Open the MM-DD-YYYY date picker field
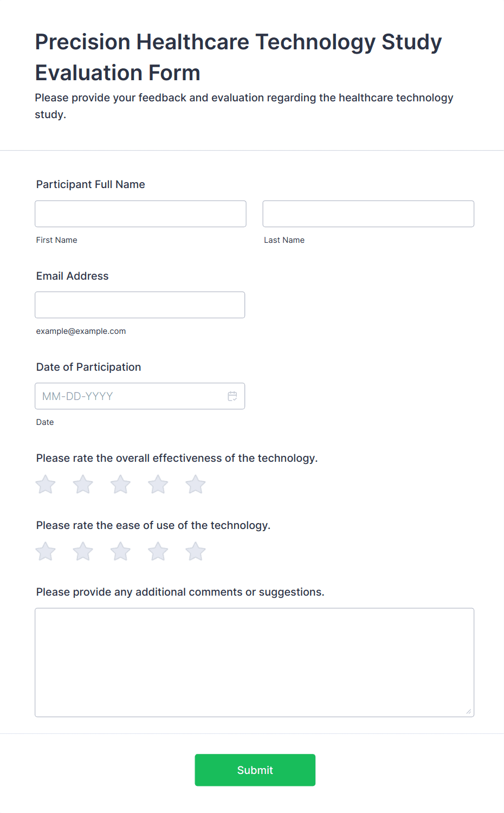 [140, 396]
